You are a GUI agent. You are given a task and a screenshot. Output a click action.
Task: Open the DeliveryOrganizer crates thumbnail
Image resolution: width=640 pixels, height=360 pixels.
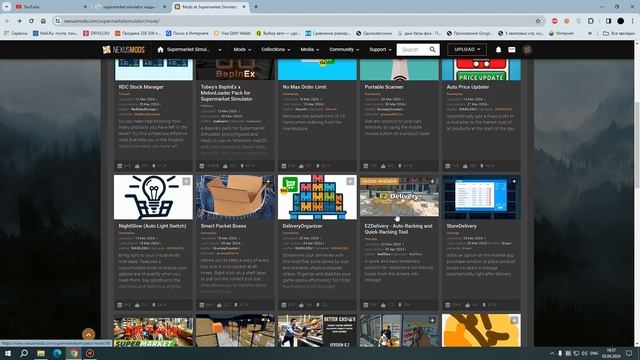pos(317,197)
